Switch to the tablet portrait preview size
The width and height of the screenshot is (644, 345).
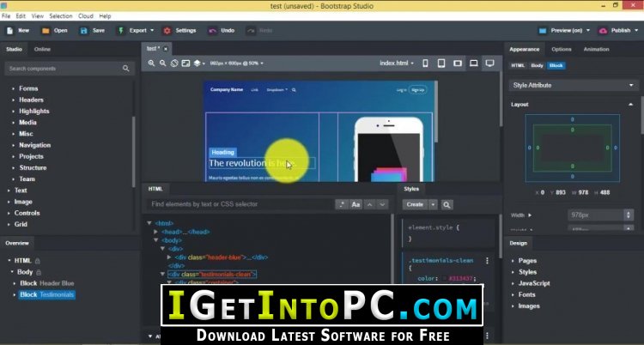tap(441, 64)
